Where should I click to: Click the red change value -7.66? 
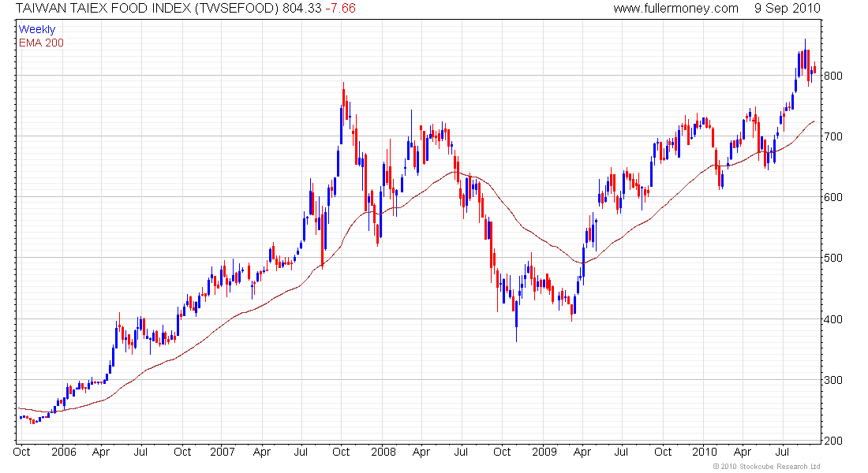coord(340,9)
